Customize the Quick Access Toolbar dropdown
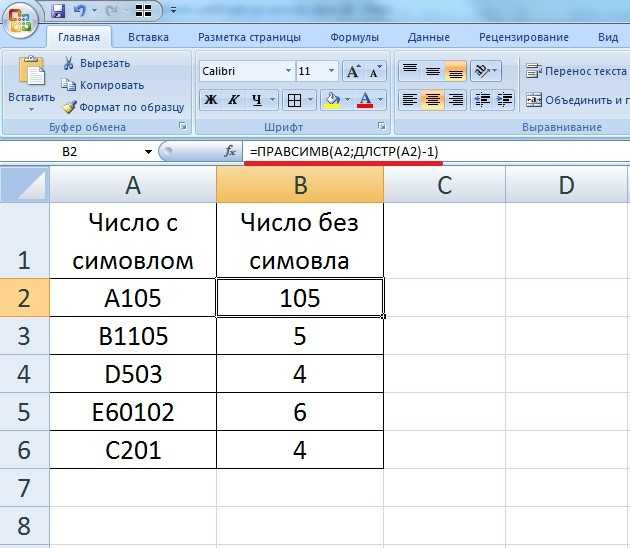Viewport: 630px width, 548px height. coord(173,10)
